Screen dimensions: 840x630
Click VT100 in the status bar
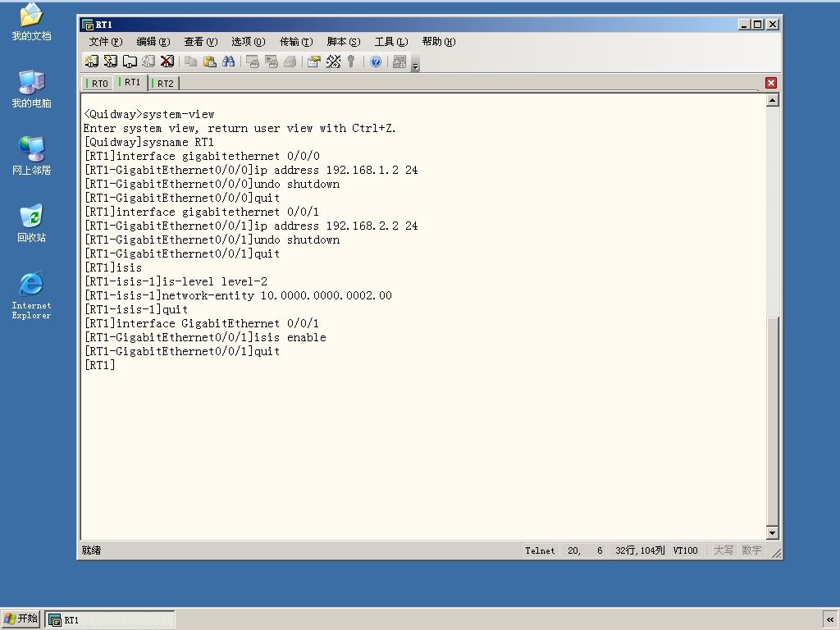click(x=685, y=550)
